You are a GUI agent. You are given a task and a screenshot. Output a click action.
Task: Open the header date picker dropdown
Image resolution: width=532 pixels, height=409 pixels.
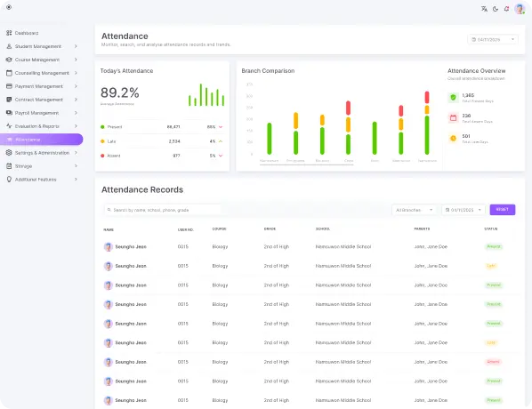coord(493,40)
